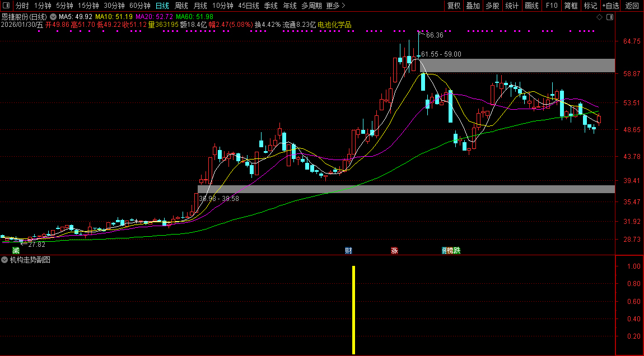Screen dimensions: 644x356
Task: Click the 1.00 sub-chart axis value
Action: [634, 266]
